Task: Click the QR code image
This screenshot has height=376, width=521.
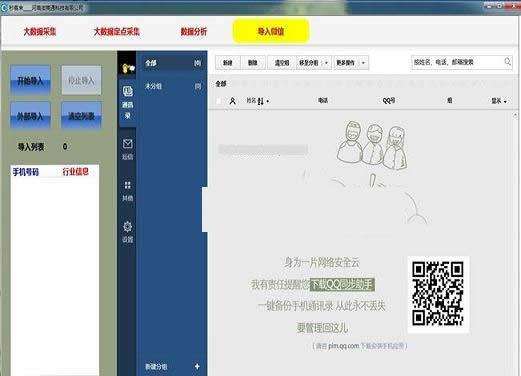Action: coord(438,294)
